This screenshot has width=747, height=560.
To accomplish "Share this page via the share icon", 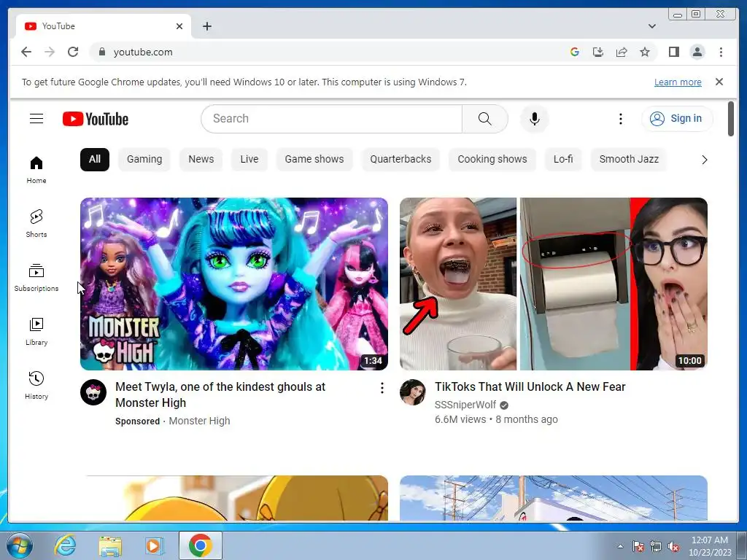I will (622, 52).
